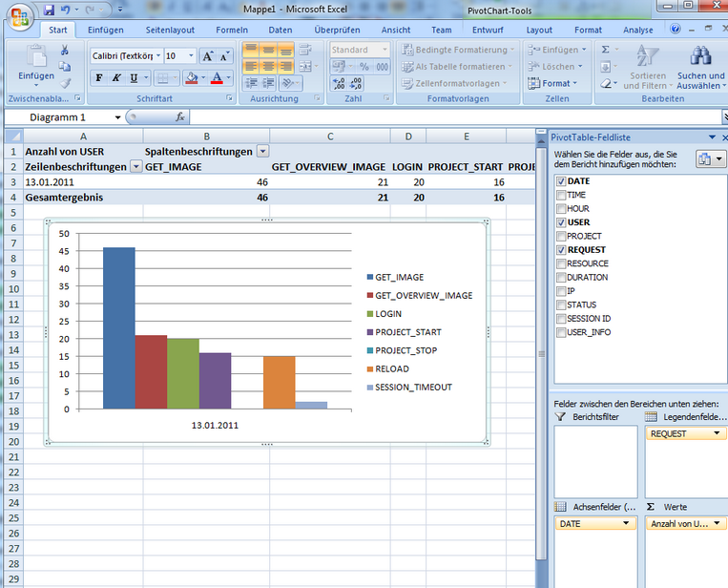
Task: Click Sortieren und Filtern icon
Action: (x=646, y=63)
